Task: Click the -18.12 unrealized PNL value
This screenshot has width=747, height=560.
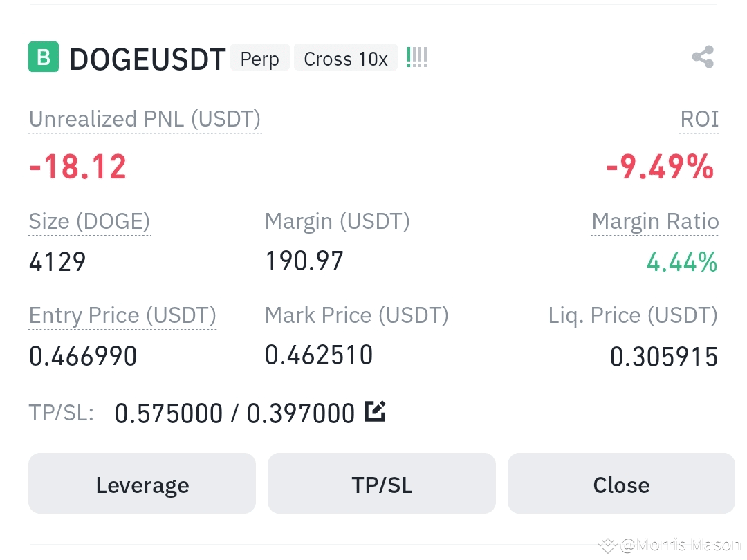Action: coord(77,167)
